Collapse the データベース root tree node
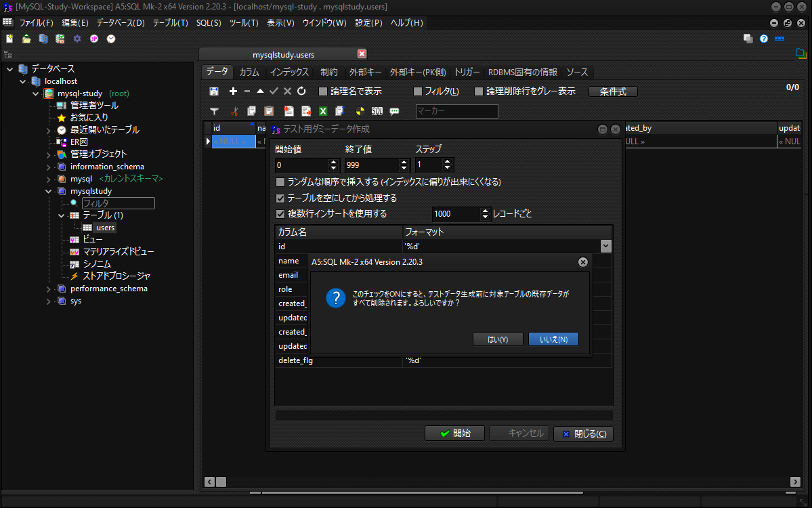This screenshot has height=508, width=812. 10,69
